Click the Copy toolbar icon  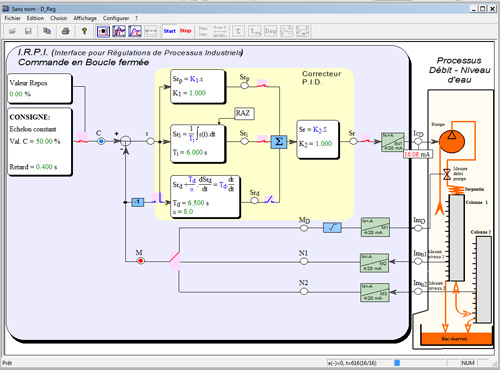point(47,31)
